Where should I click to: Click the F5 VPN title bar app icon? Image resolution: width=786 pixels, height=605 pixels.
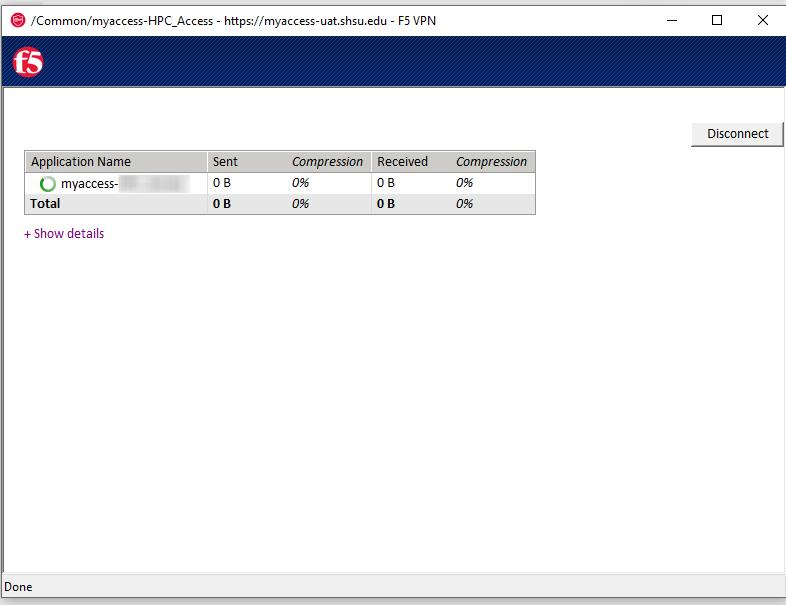pos(17,20)
